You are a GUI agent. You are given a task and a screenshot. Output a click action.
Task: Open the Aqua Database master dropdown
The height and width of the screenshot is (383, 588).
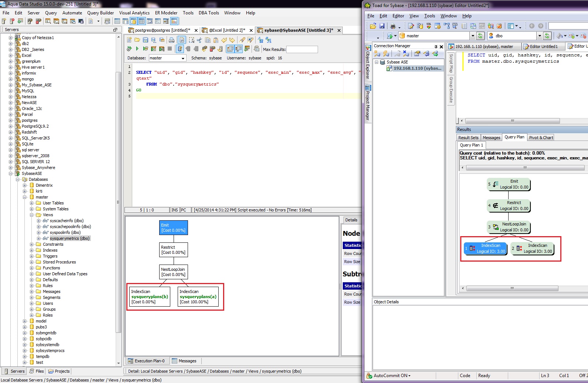pos(183,58)
